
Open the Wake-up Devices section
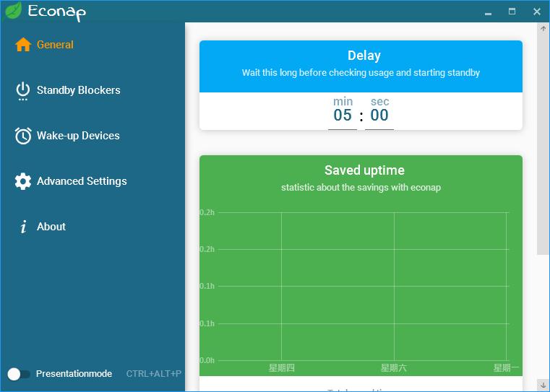pos(78,136)
